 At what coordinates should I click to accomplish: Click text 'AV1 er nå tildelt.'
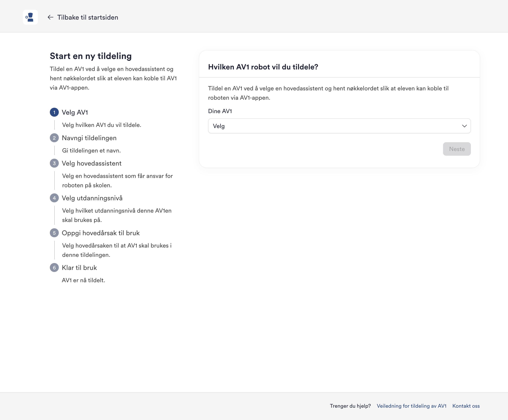tap(83, 280)
